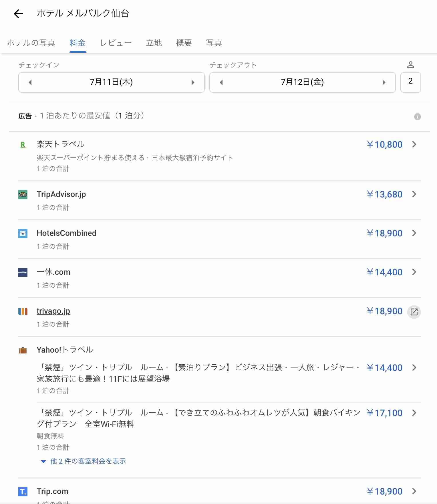
Task: Click the trivago logo icon
Action: (x=23, y=311)
